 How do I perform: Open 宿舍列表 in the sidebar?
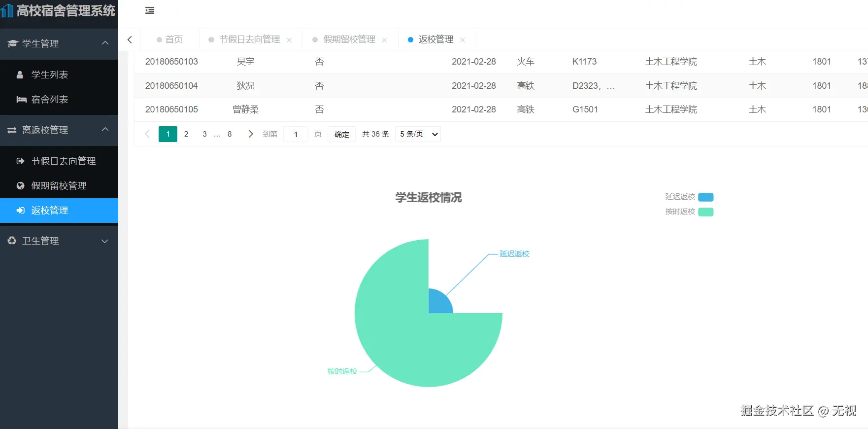59,99
